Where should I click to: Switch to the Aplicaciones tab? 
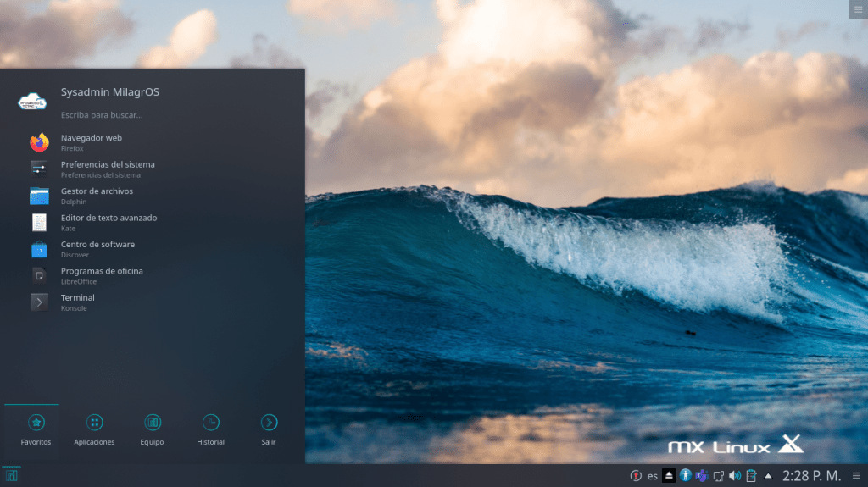94,430
